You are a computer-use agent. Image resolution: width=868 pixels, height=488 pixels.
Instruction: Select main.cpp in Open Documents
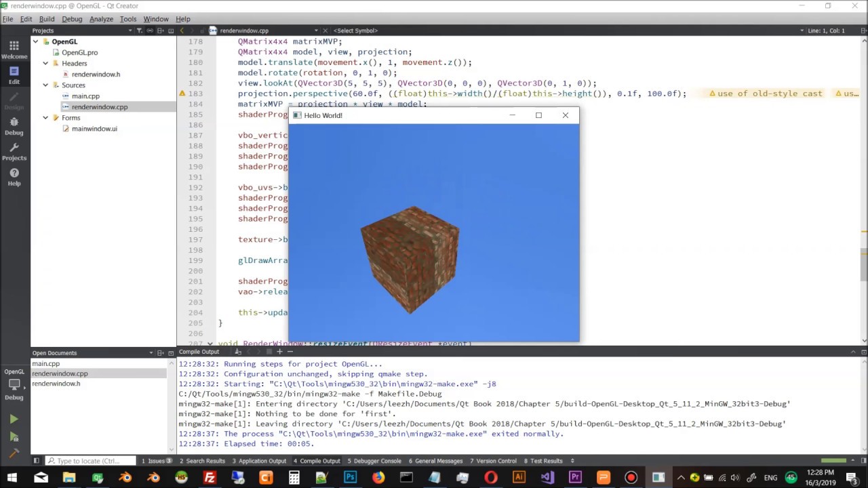(x=45, y=364)
